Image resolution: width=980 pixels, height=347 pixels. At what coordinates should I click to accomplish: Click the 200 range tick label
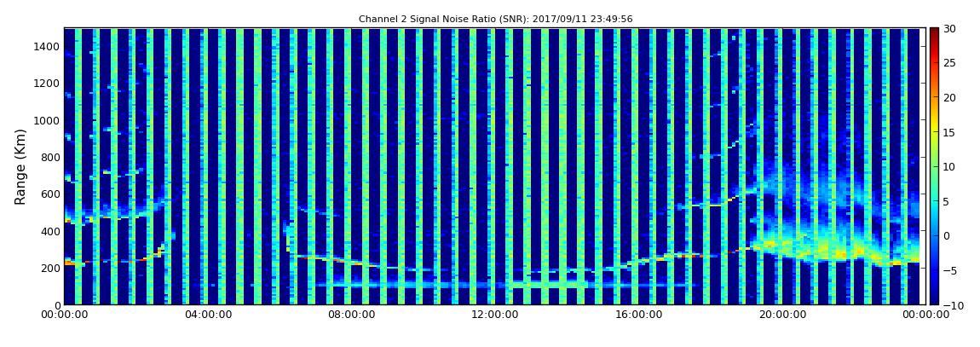coord(50,269)
